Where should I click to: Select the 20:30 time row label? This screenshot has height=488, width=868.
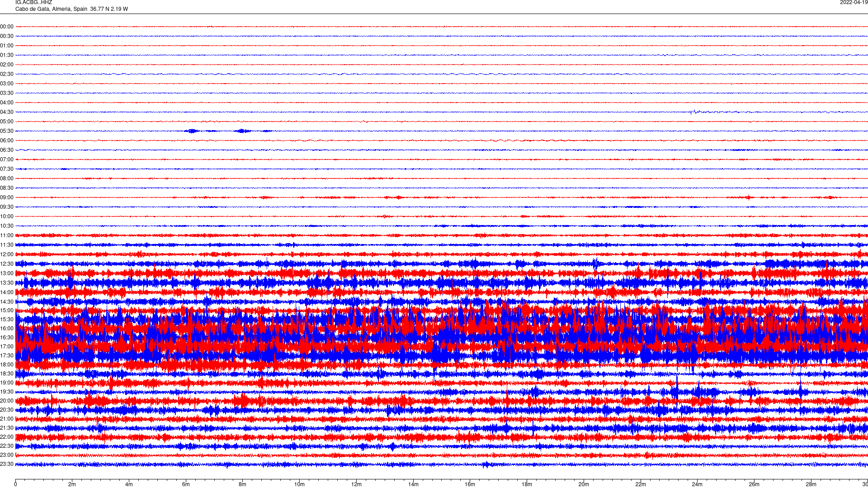[7, 410]
